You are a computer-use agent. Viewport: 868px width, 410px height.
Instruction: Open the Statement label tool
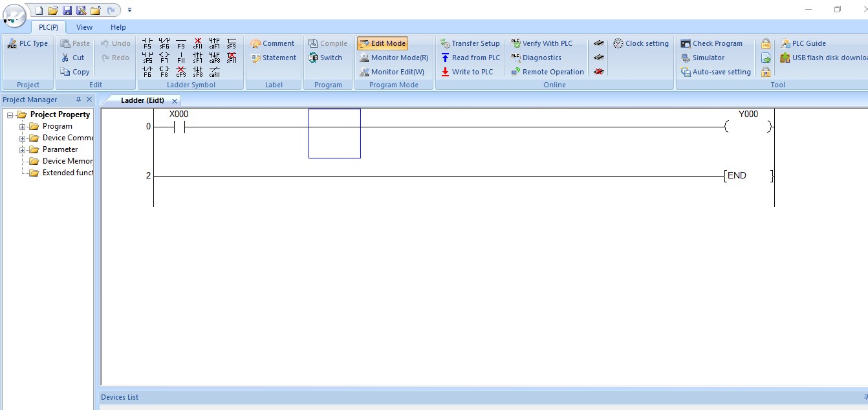(x=274, y=58)
